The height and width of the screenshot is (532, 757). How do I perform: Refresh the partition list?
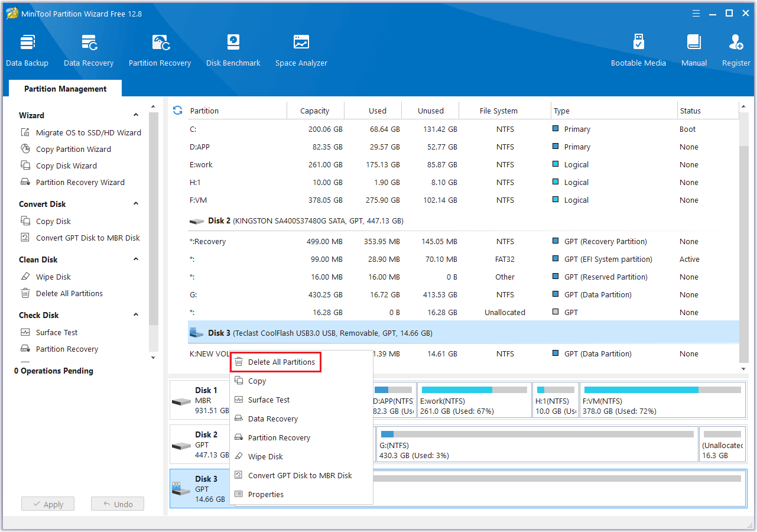177,111
